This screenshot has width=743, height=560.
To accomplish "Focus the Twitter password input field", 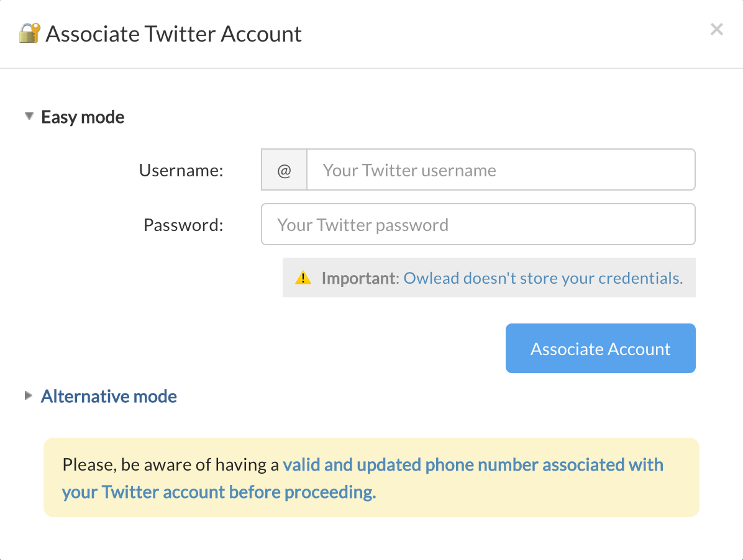I will (x=478, y=224).
